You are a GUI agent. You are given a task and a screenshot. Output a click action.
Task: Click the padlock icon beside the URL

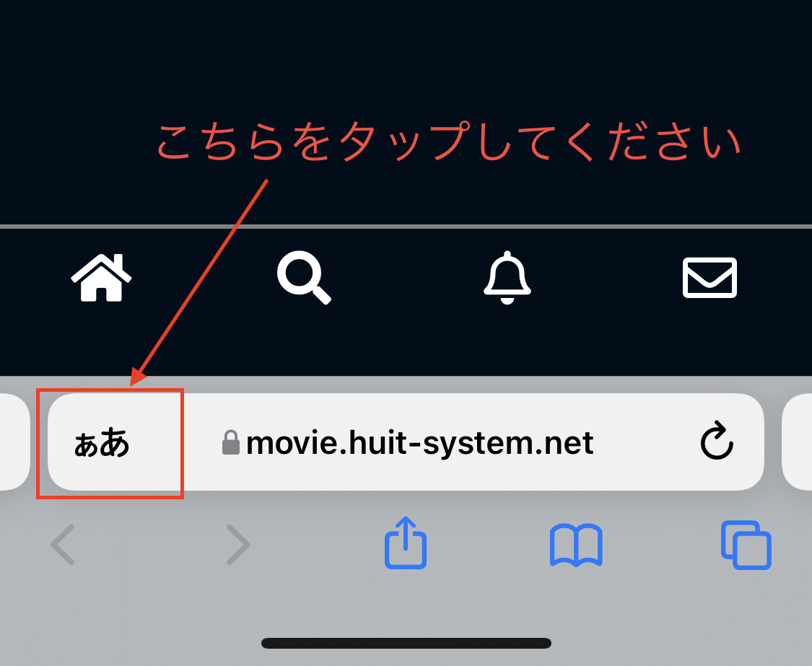click(x=231, y=443)
